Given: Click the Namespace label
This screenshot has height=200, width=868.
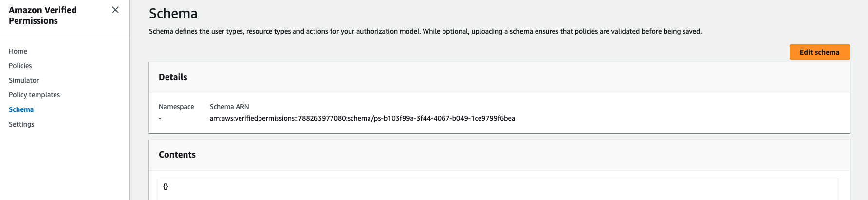Looking at the screenshot, I should 176,107.
